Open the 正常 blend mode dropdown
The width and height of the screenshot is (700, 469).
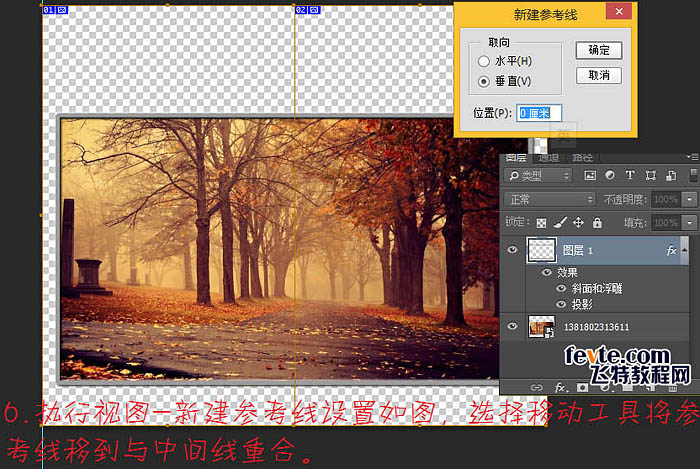coord(550,199)
